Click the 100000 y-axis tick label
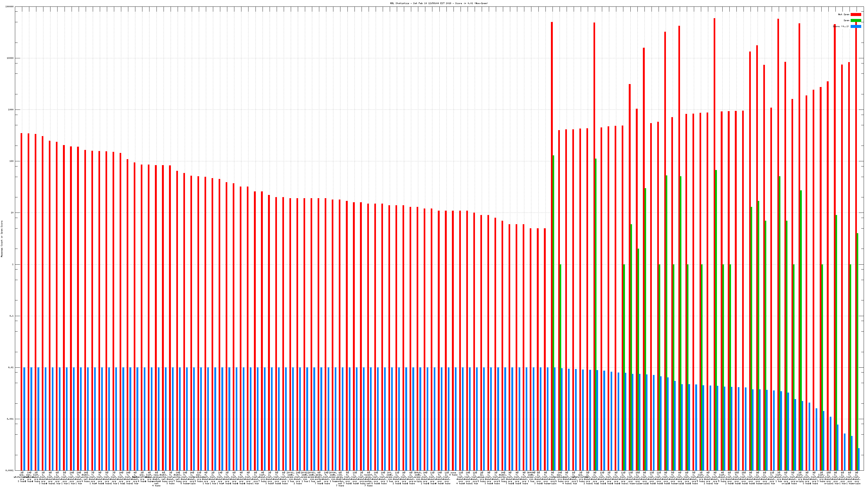 (x=10, y=7)
